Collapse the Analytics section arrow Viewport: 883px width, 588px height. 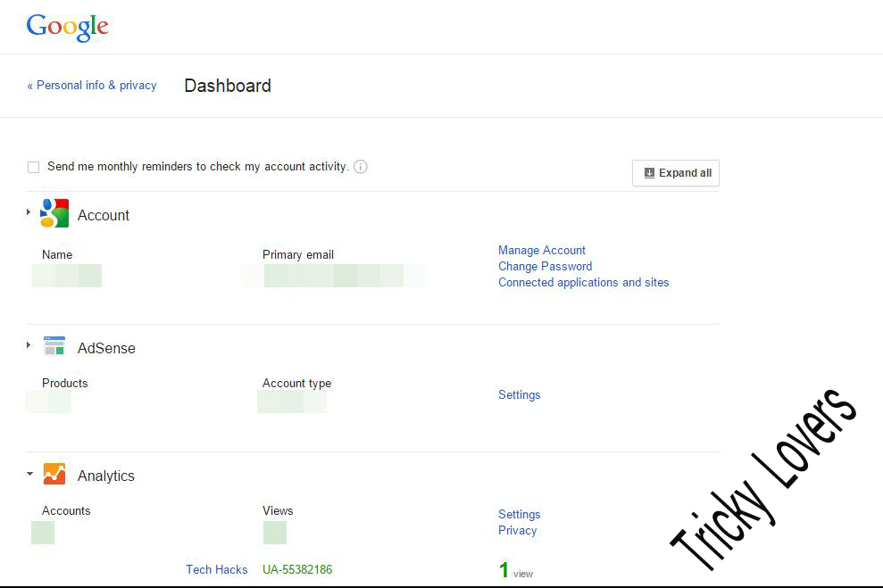tap(29, 474)
